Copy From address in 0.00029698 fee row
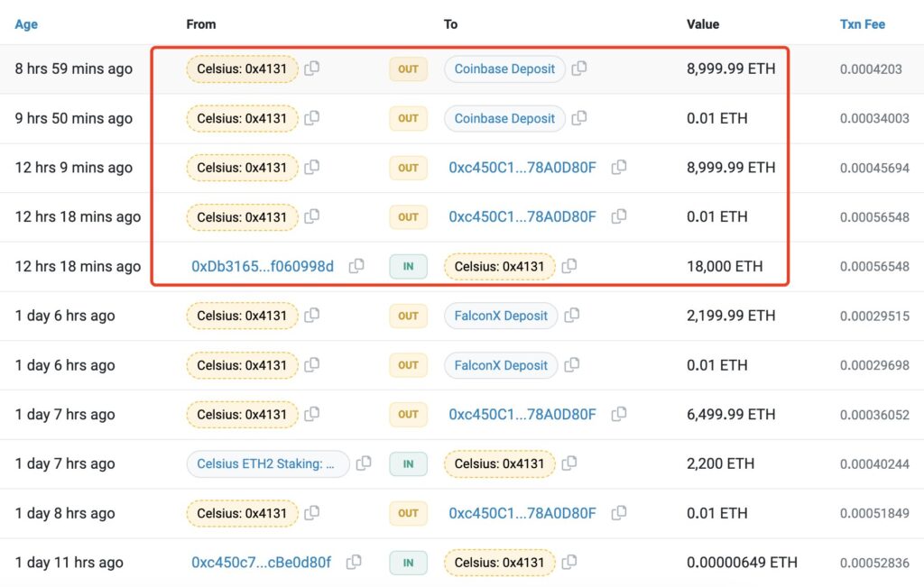924x587 pixels. pos(311,365)
